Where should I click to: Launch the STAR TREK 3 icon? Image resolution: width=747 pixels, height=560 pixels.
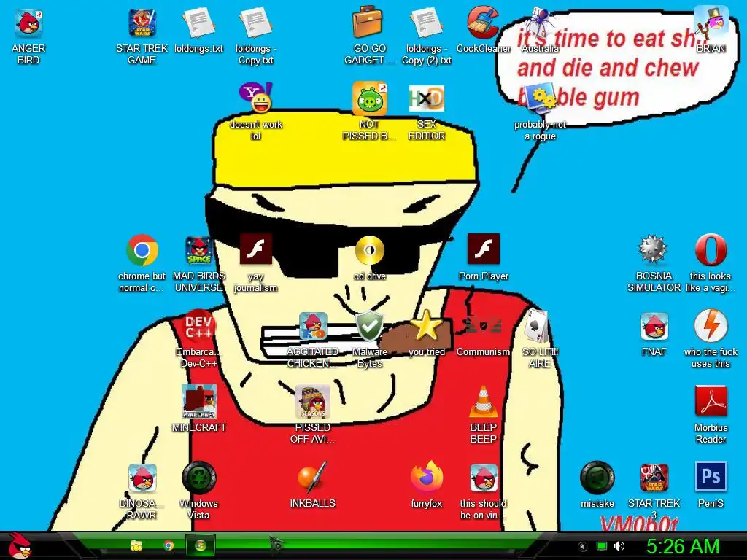click(x=654, y=478)
